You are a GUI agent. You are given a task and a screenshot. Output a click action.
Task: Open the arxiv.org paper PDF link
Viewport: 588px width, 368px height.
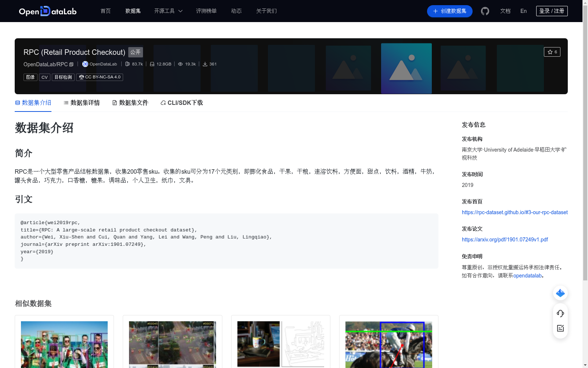pos(505,240)
